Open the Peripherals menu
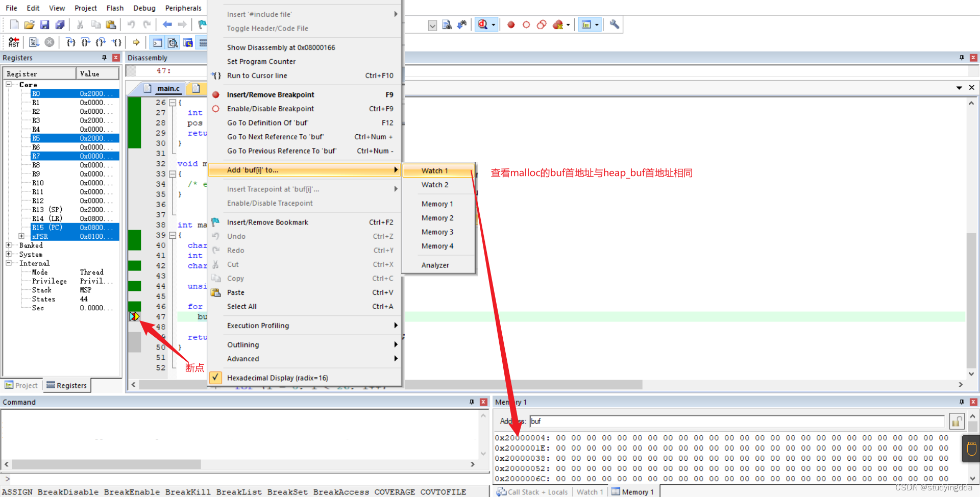The width and height of the screenshot is (980, 497). (x=183, y=8)
